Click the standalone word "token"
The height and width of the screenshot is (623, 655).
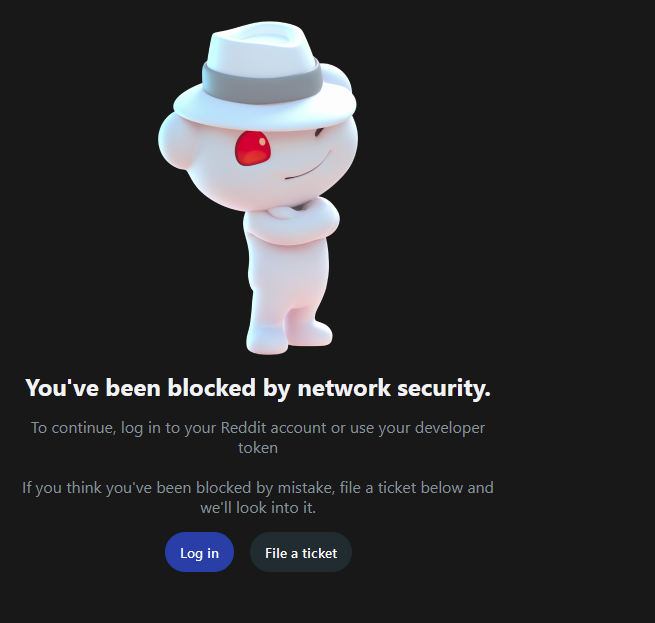click(x=258, y=448)
